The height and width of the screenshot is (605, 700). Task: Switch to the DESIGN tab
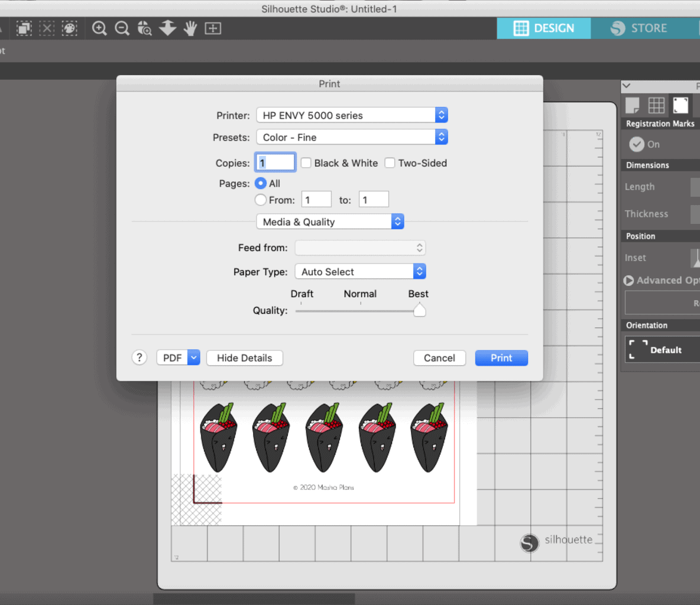point(543,28)
